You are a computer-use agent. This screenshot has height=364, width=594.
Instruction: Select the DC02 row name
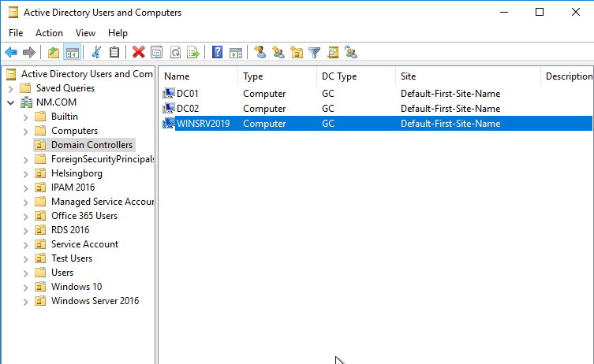pos(188,109)
